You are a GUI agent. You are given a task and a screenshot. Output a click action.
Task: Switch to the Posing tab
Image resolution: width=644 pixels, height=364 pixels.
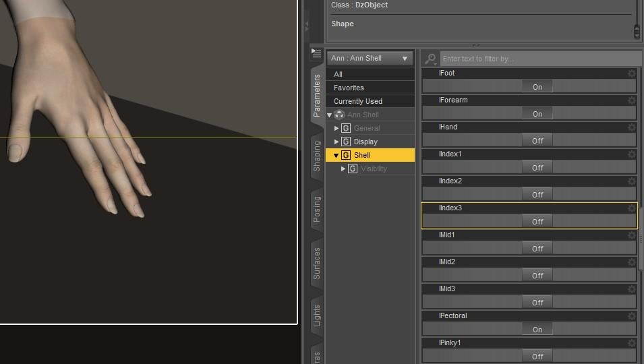click(x=317, y=209)
